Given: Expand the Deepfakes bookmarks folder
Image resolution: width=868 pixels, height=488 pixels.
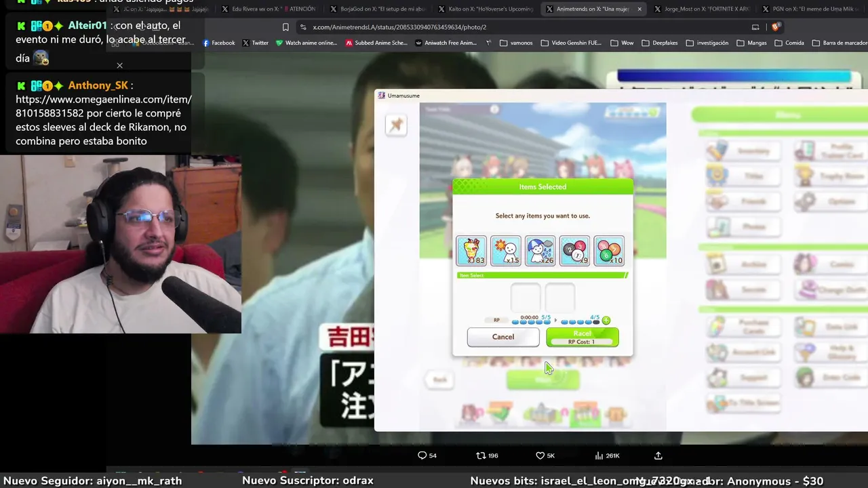Looking at the screenshot, I should 659,43.
